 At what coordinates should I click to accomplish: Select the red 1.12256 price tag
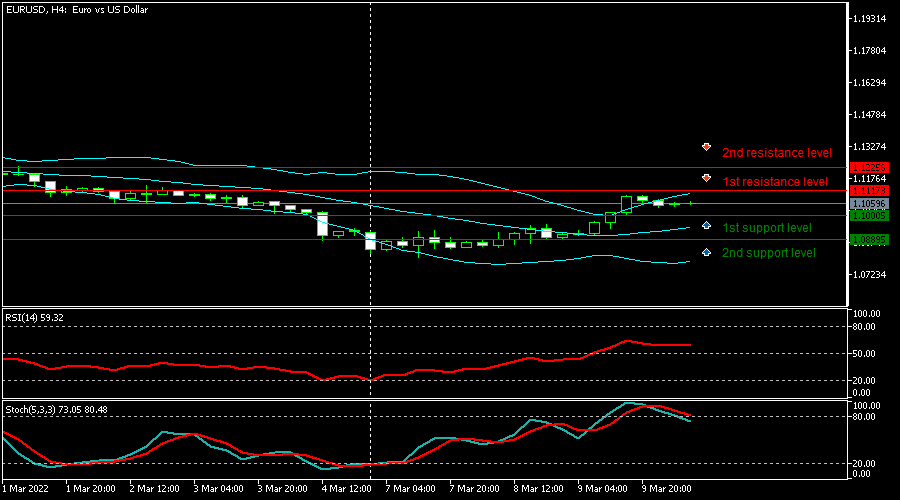click(x=868, y=167)
